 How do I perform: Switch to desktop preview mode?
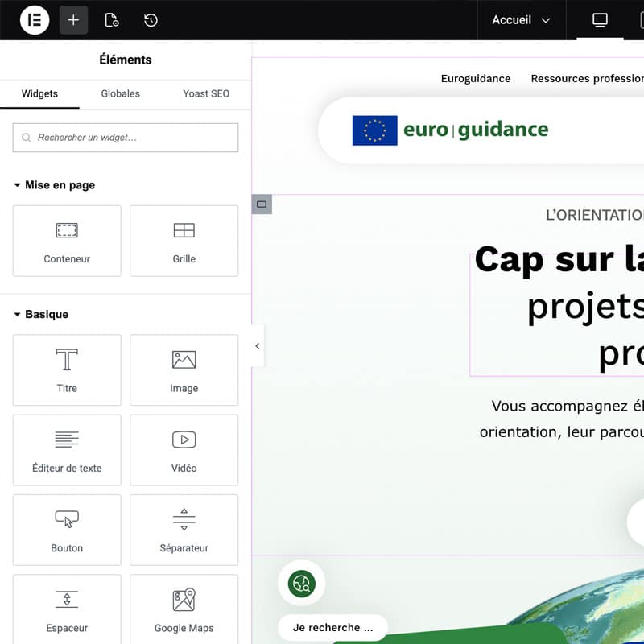coord(600,19)
